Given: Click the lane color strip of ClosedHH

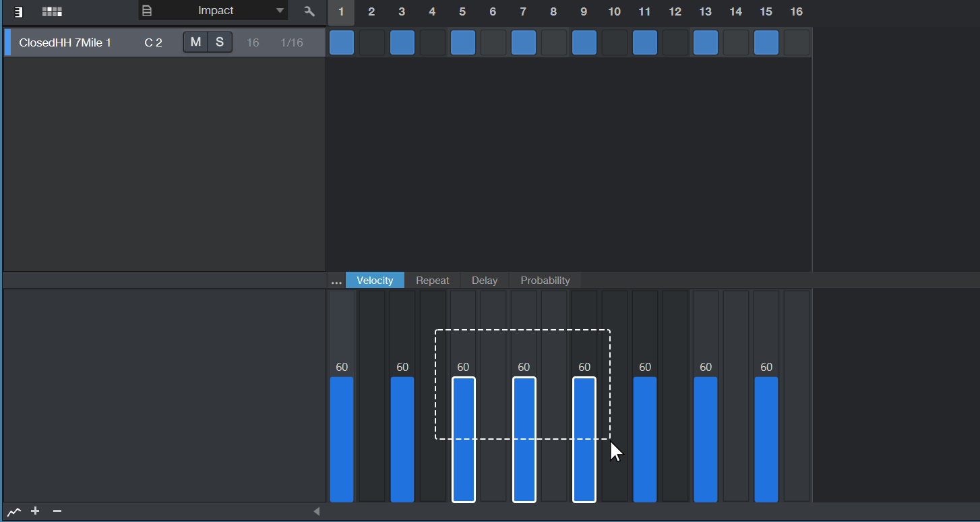Looking at the screenshot, I should [7, 42].
